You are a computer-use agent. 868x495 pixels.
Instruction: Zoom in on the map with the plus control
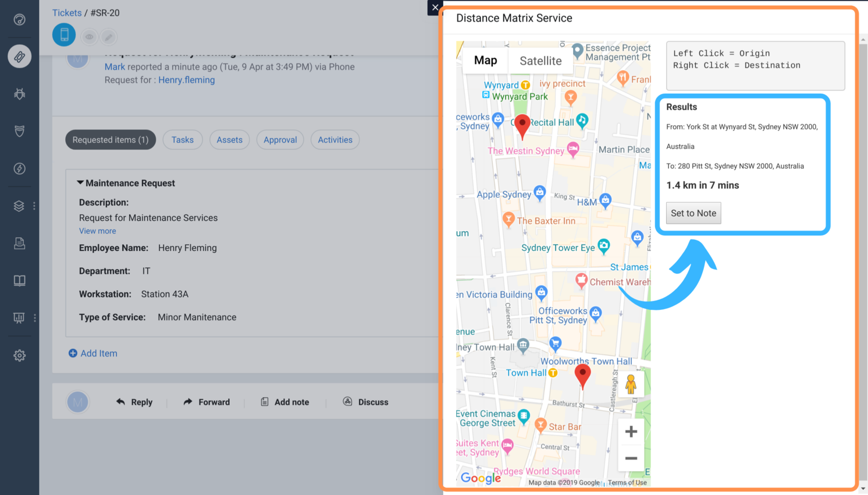[x=631, y=431]
